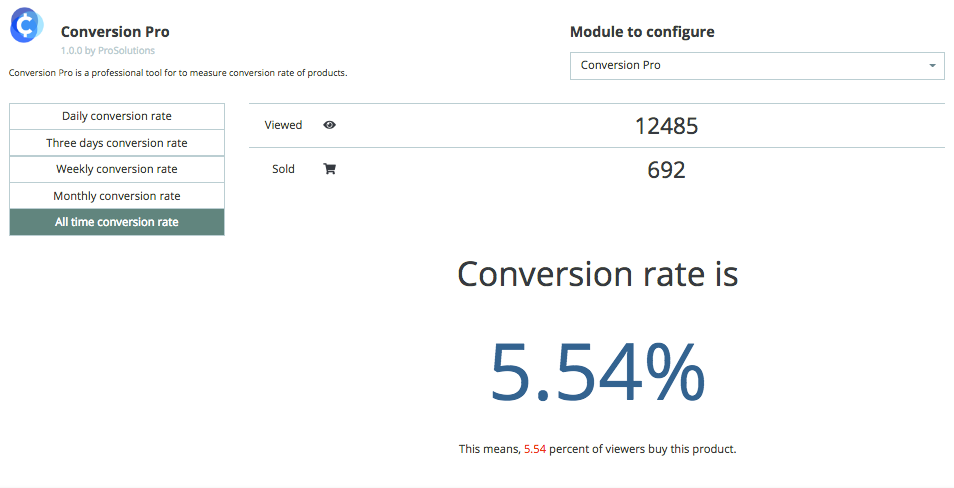Click the Conversion Pro logo icon
Viewport: 954px width, 488px height.
click(x=26, y=25)
